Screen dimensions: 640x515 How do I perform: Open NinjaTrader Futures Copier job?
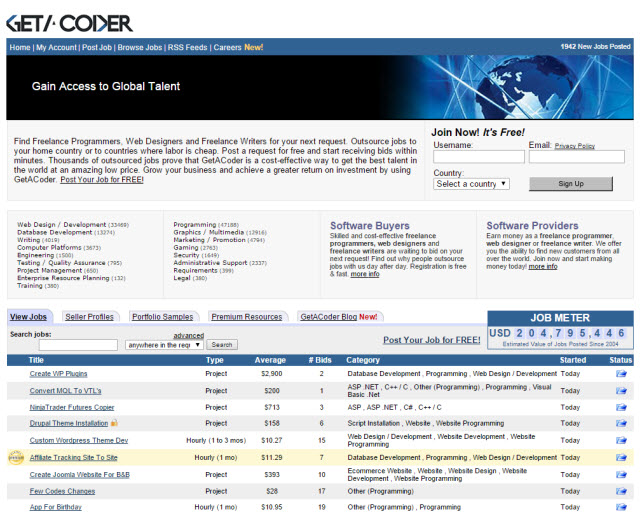[x=72, y=407]
